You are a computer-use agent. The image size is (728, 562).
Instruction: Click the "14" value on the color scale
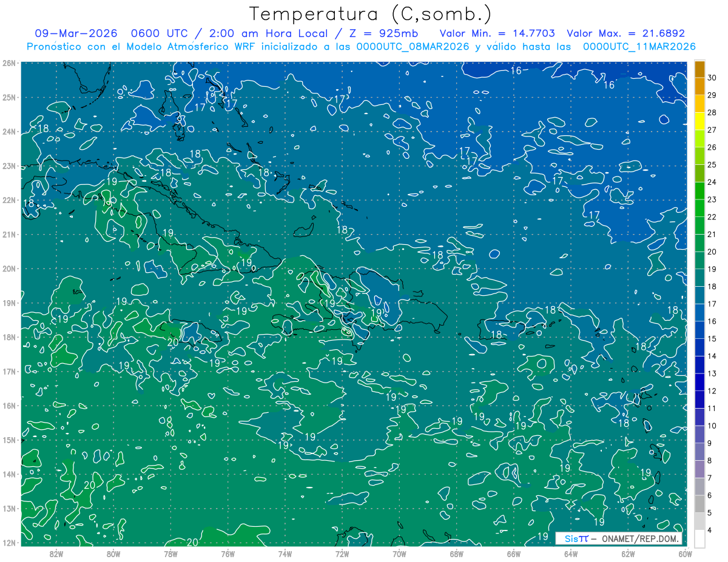pos(712,356)
